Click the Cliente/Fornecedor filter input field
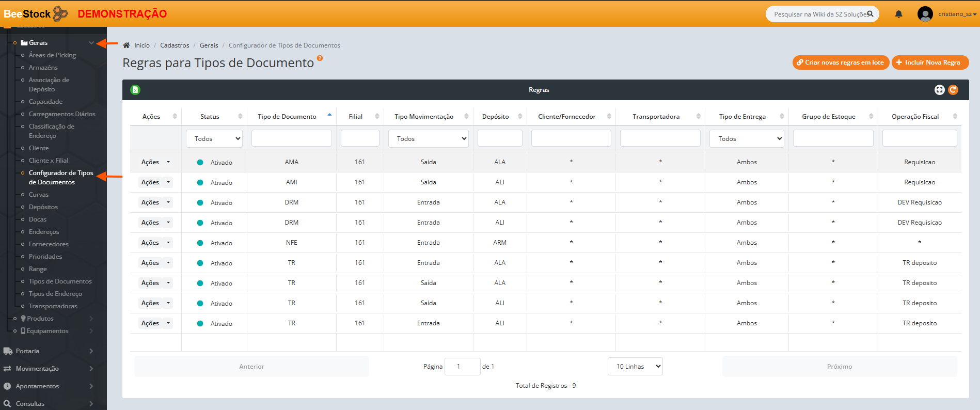The height and width of the screenshot is (410, 980). (x=571, y=138)
